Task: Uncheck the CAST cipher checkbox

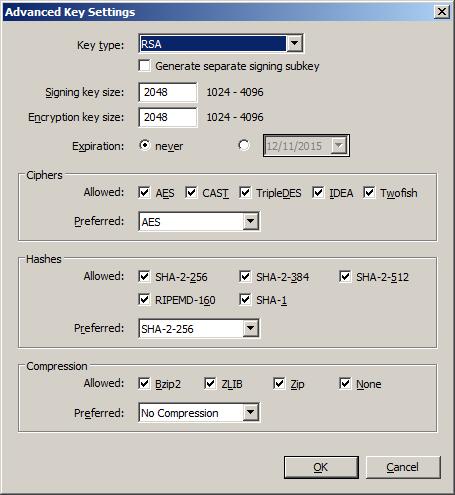Action: (x=191, y=192)
